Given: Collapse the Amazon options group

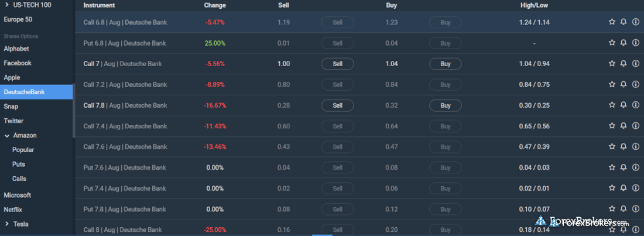Looking at the screenshot, I should pos(7,136).
